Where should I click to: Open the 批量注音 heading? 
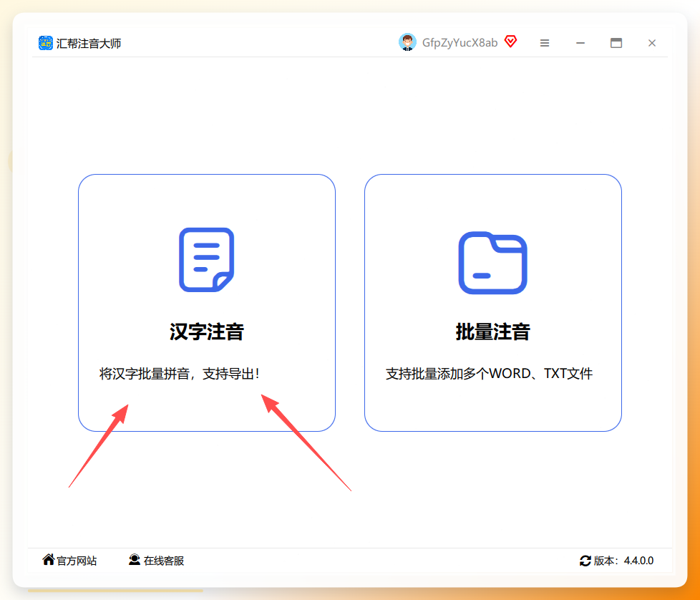(x=493, y=332)
